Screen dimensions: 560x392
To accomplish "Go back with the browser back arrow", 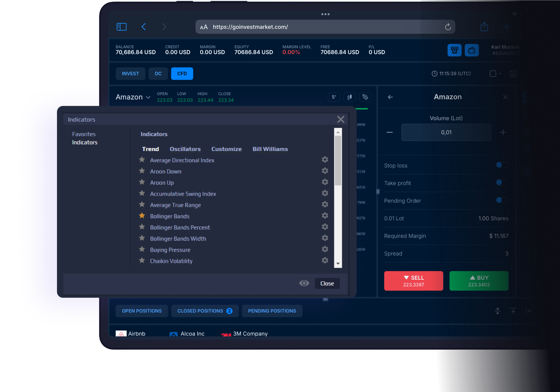I will pos(144,27).
